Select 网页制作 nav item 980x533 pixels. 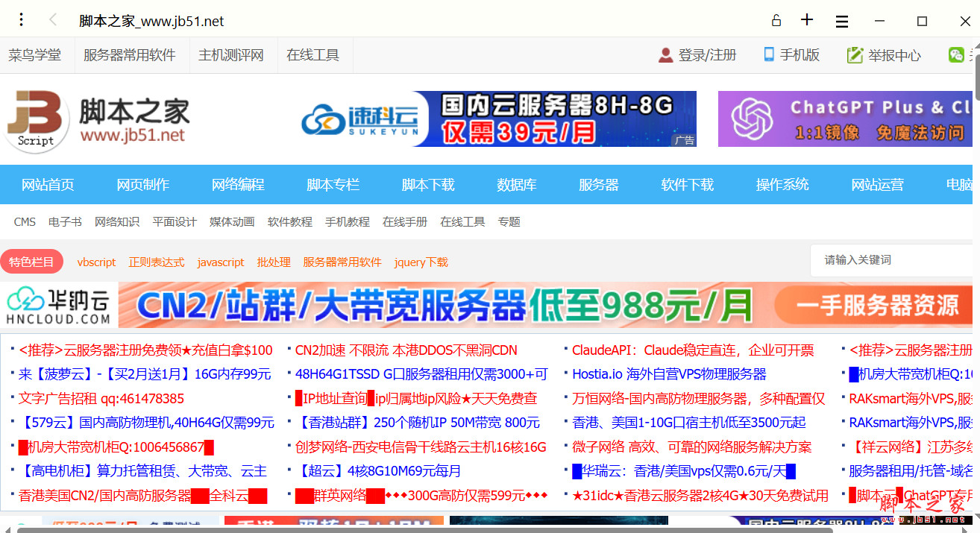click(142, 185)
